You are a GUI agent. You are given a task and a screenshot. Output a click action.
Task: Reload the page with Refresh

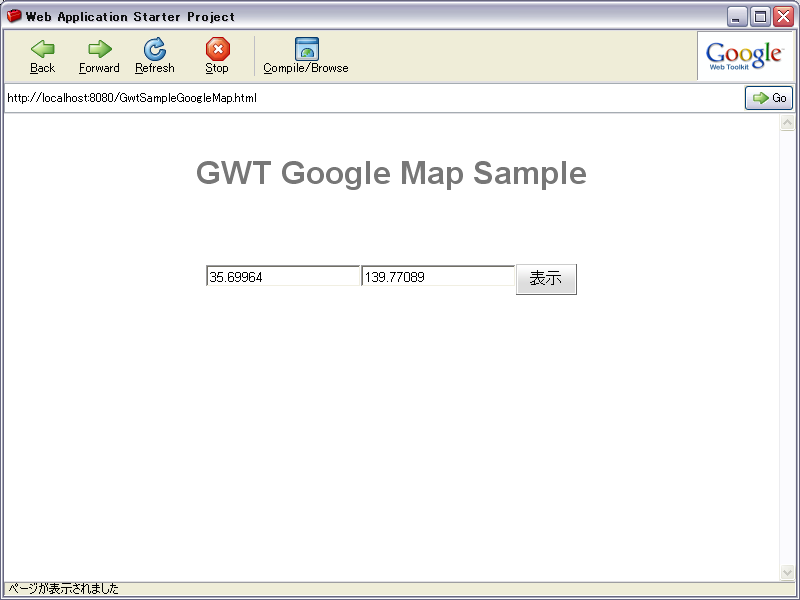(x=155, y=56)
